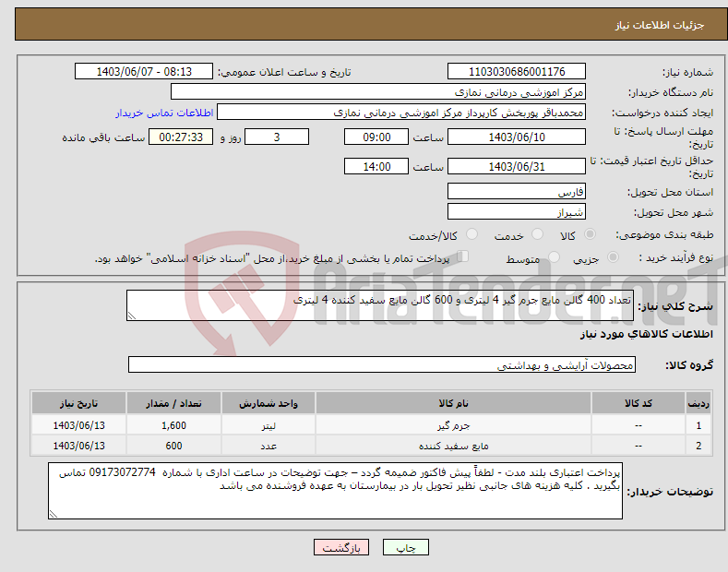Select the کالا/خدمت radio button
The image size is (728, 572).
pos(471,234)
